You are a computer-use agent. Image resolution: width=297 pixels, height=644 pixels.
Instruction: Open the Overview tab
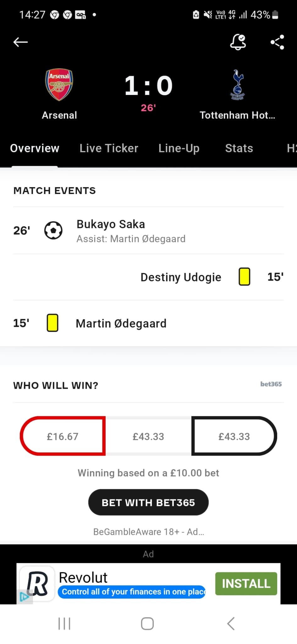pyautogui.click(x=35, y=148)
